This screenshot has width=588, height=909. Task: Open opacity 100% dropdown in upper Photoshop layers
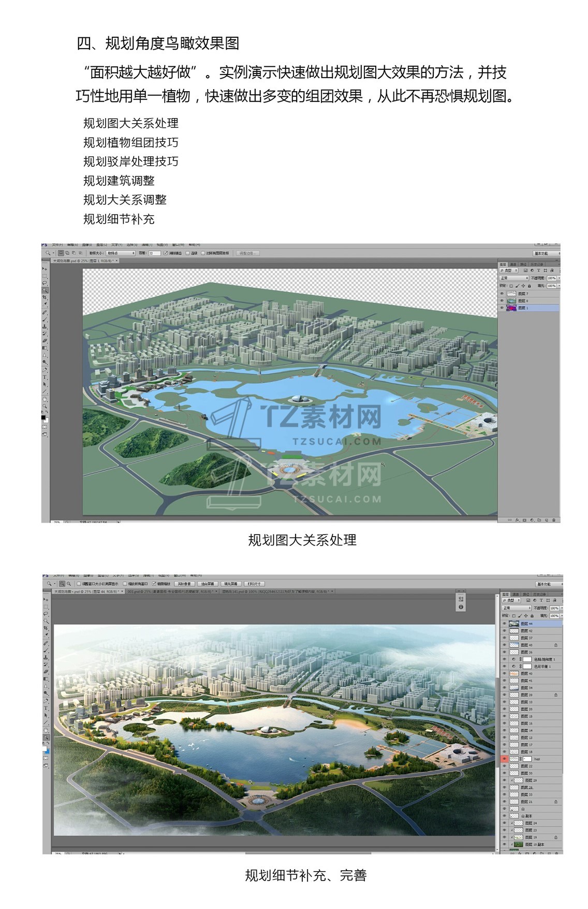[x=559, y=278]
